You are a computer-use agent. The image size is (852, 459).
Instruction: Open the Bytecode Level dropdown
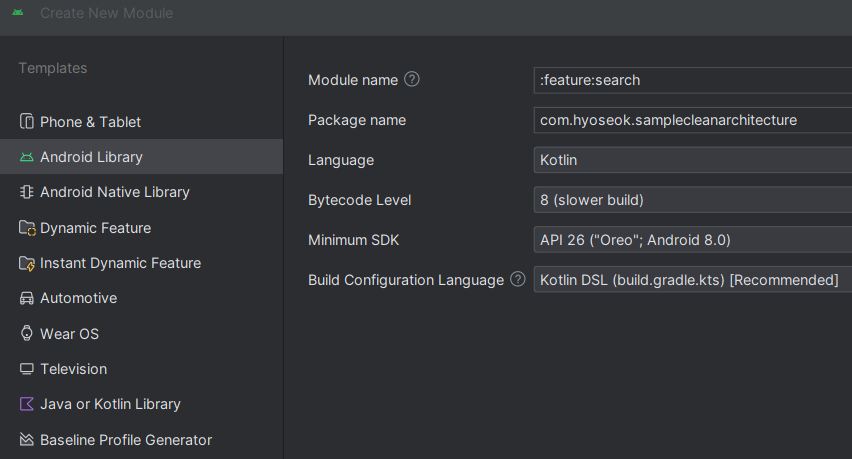point(692,200)
